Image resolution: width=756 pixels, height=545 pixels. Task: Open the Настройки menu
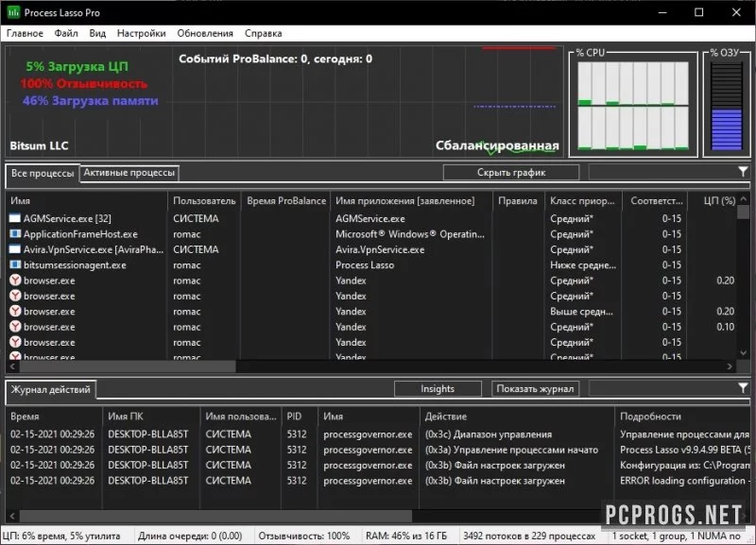(141, 33)
